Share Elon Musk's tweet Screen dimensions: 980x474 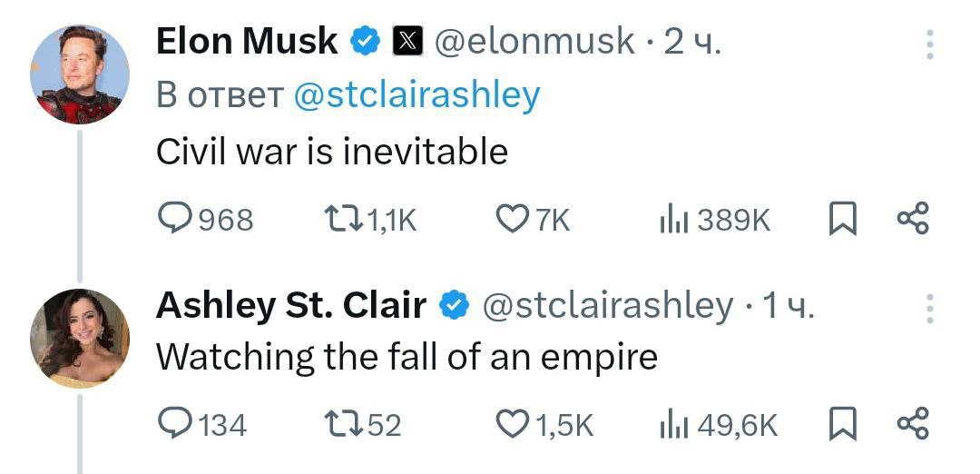(912, 219)
